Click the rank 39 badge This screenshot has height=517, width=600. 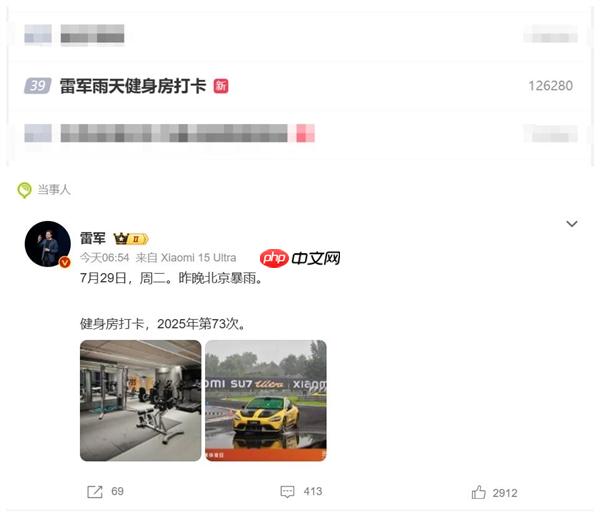coord(38,85)
